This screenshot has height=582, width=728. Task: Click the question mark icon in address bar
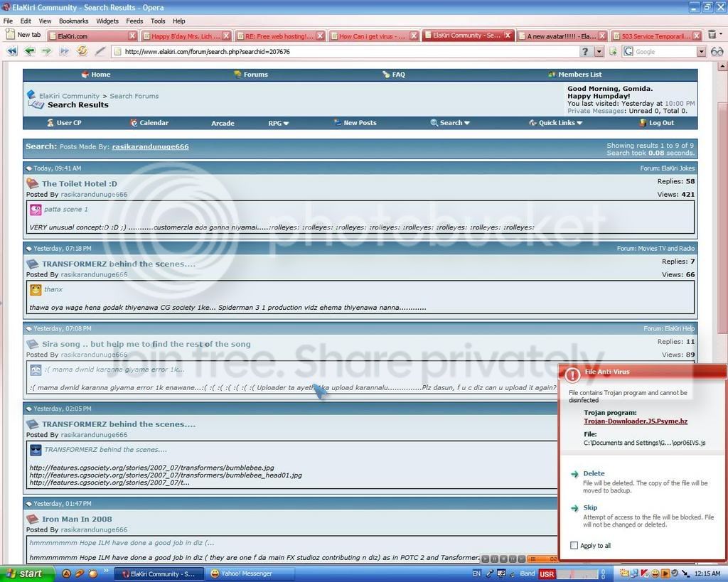[x=586, y=51]
